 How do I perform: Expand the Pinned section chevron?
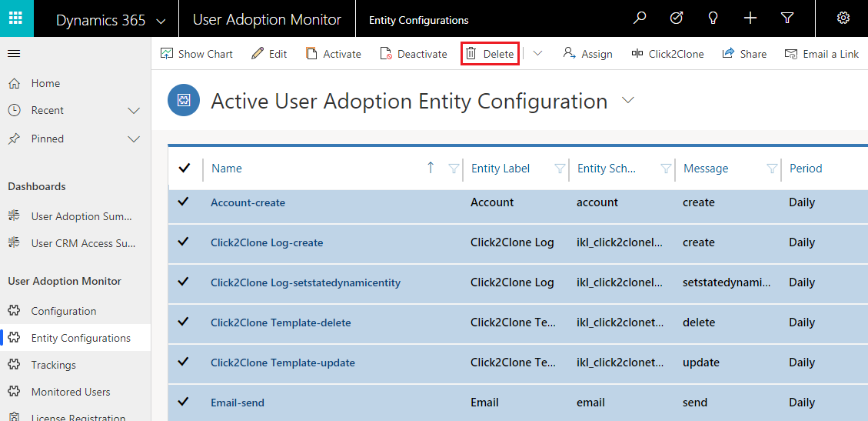click(134, 139)
